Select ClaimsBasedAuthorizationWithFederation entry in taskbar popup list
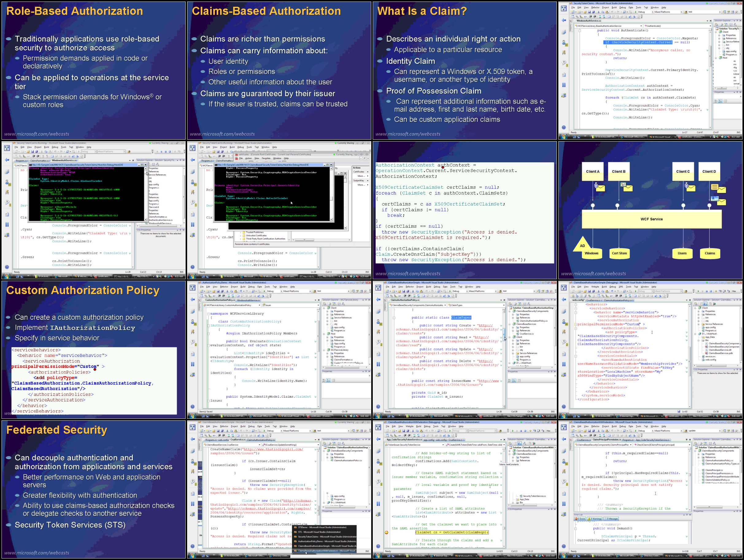This screenshot has height=560, width=744. (x=325, y=550)
